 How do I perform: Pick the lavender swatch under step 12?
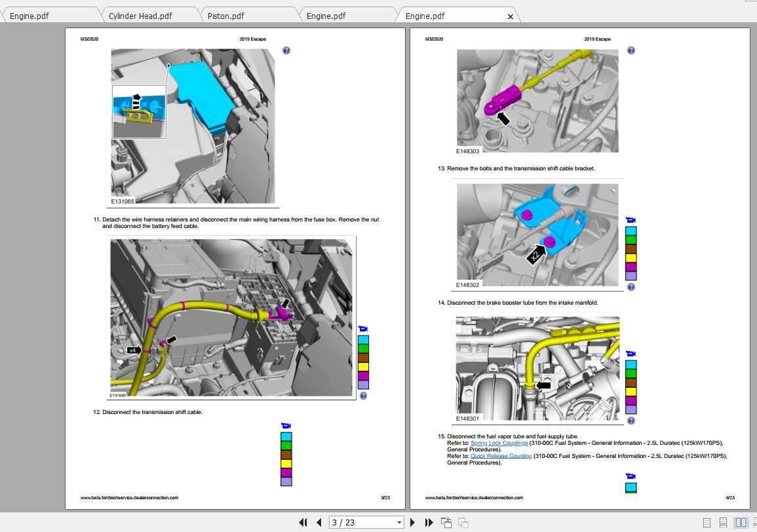pyautogui.click(x=286, y=482)
